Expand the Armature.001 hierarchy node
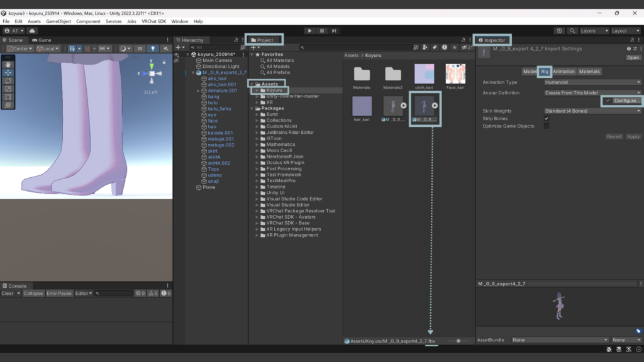644x362 pixels. tap(198, 90)
